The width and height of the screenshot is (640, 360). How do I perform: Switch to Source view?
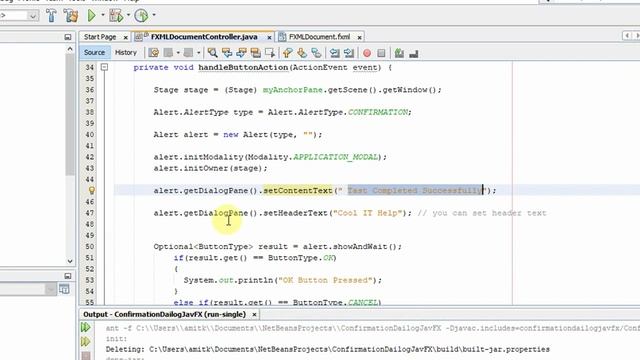(94, 52)
